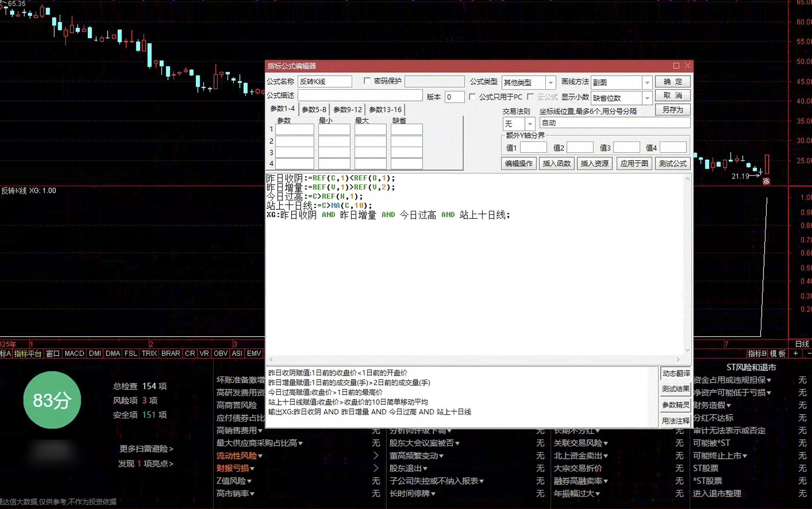Toggle 公式只用于PC checkbox
This screenshot has height=509, width=812.
click(472, 97)
